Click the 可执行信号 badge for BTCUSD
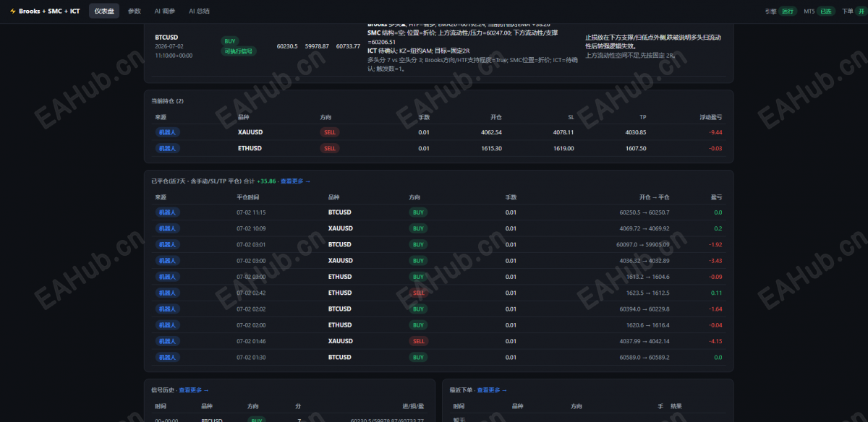The width and height of the screenshot is (868, 422). pyautogui.click(x=239, y=51)
